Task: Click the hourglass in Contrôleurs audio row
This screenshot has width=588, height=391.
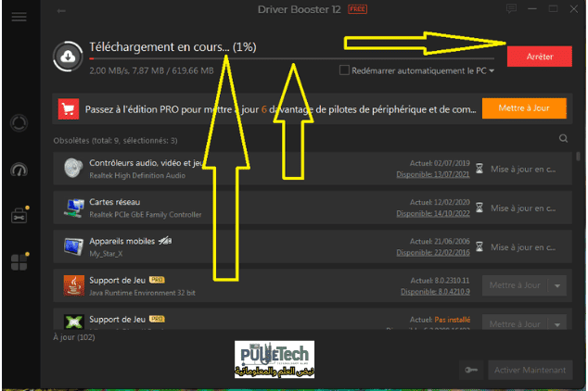Action: point(479,168)
